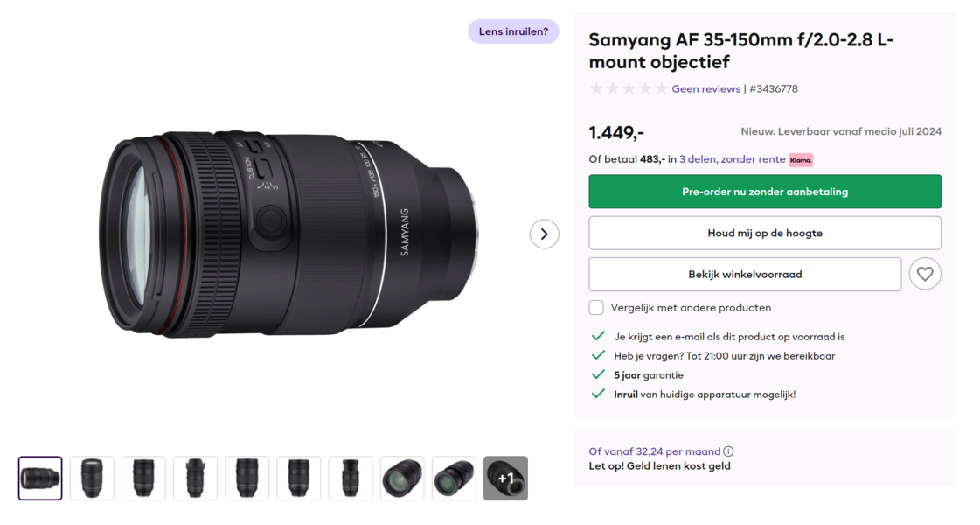Click the star rating row
The image size is (980, 525).
[628, 88]
